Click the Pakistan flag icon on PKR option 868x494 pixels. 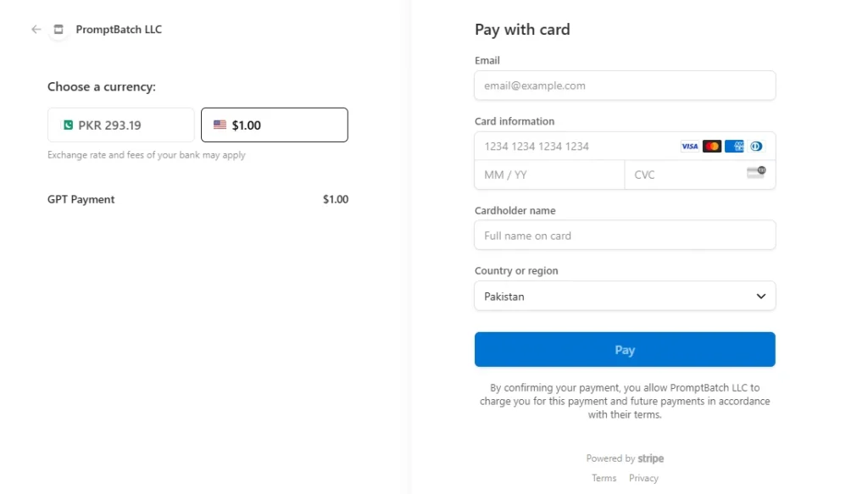coord(67,124)
